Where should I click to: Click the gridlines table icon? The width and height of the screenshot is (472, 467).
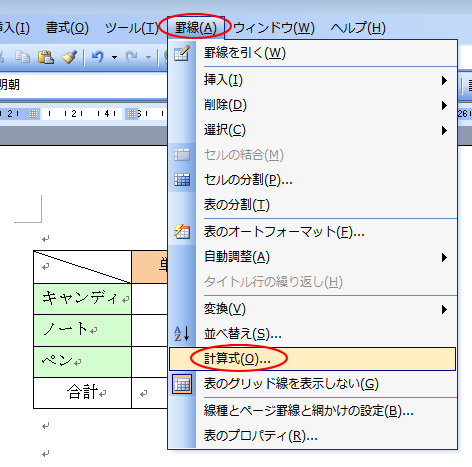tap(182, 384)
